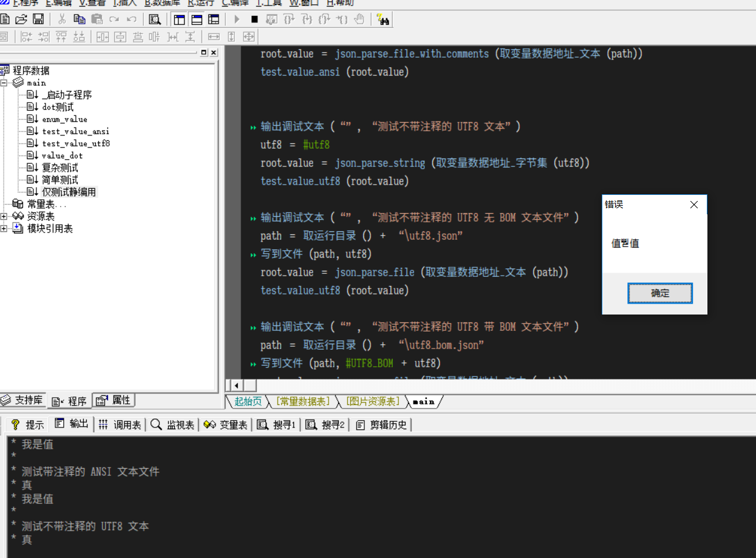Viewport: 756px width, 558px height.
Task: Close the left program tree panel
Action: 213,52
